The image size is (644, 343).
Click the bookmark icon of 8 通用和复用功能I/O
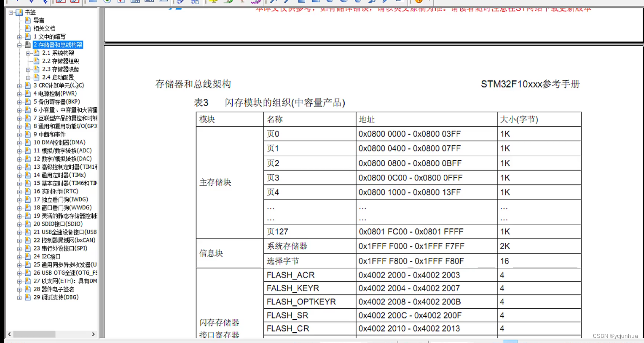(28, 126)
